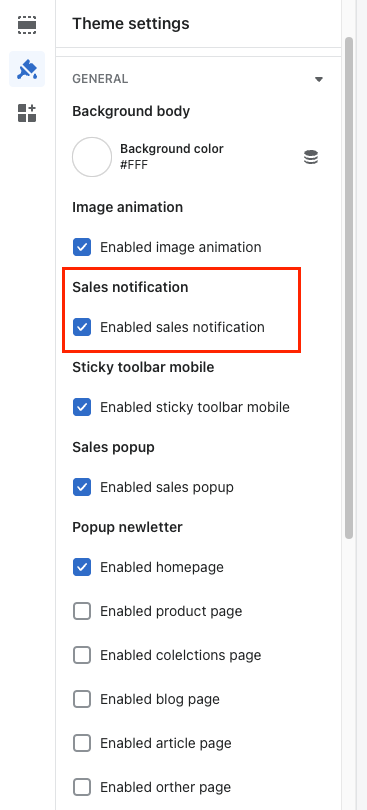Select the Theme settings paintbrush icon

point(27,69)
